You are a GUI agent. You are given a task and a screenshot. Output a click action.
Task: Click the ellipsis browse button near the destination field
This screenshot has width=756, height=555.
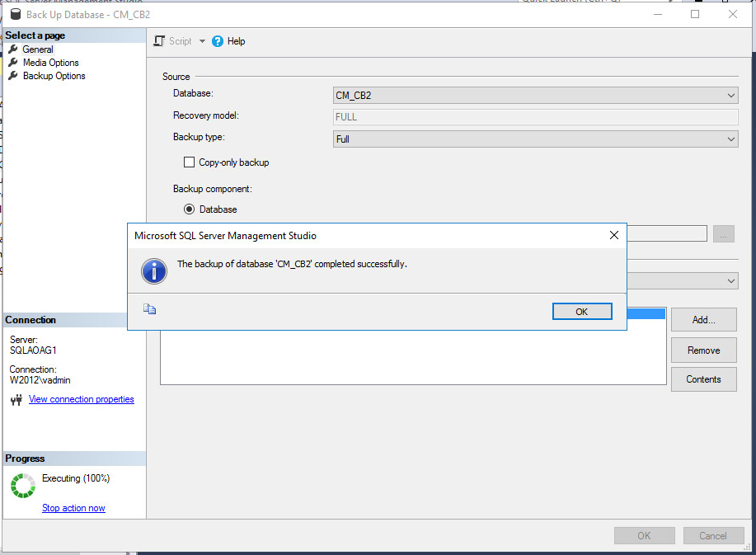(x=723, y=233)
